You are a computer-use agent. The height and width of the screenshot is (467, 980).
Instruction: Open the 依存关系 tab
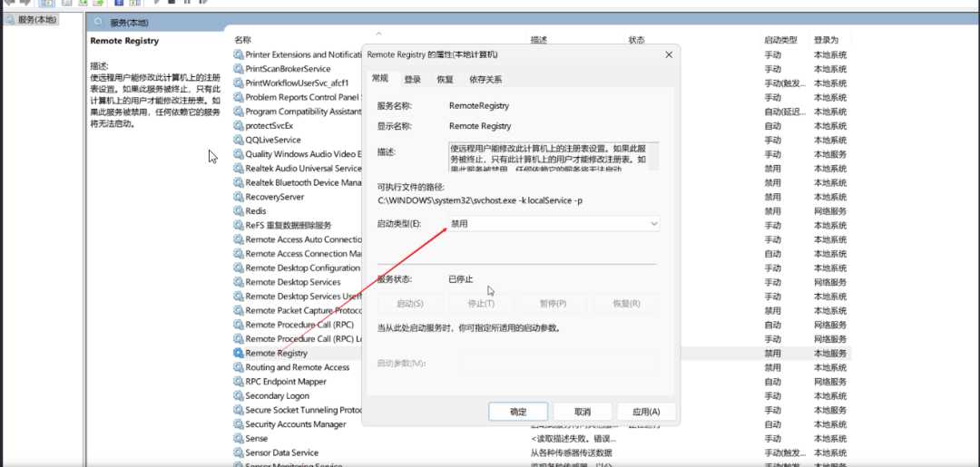click(x=485, y=80)
